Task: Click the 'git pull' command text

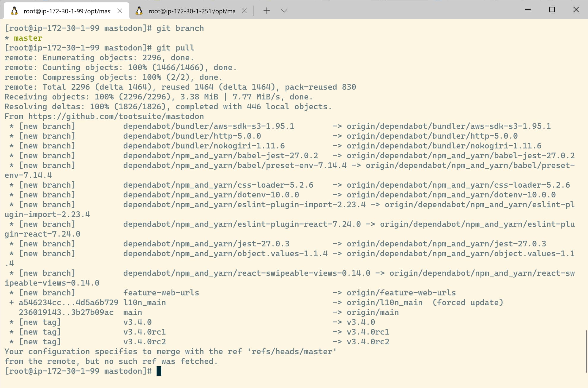Action: [x=175, y=48]
